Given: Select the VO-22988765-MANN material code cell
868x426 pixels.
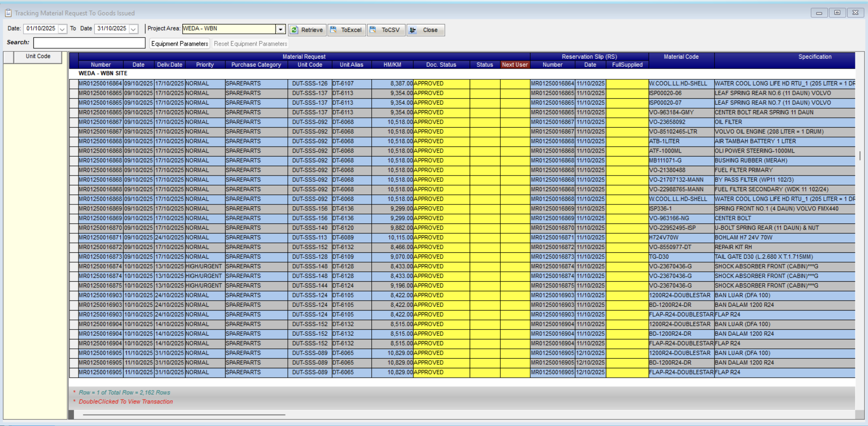Looking at the screenshot, I should pyautogui.click(x=681, y=190).
